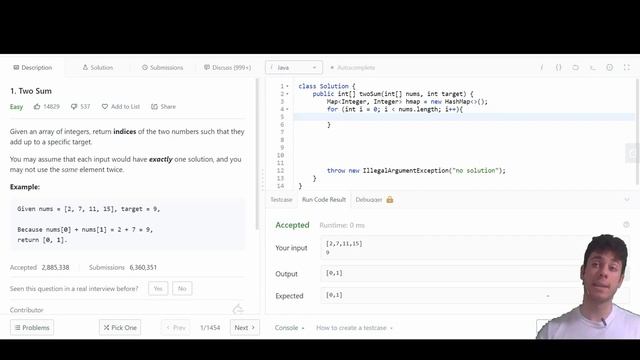This screenshot has height=360, width=640.
Task: Click Accepted count 2,885,338
Action: [x=55, y=267]
